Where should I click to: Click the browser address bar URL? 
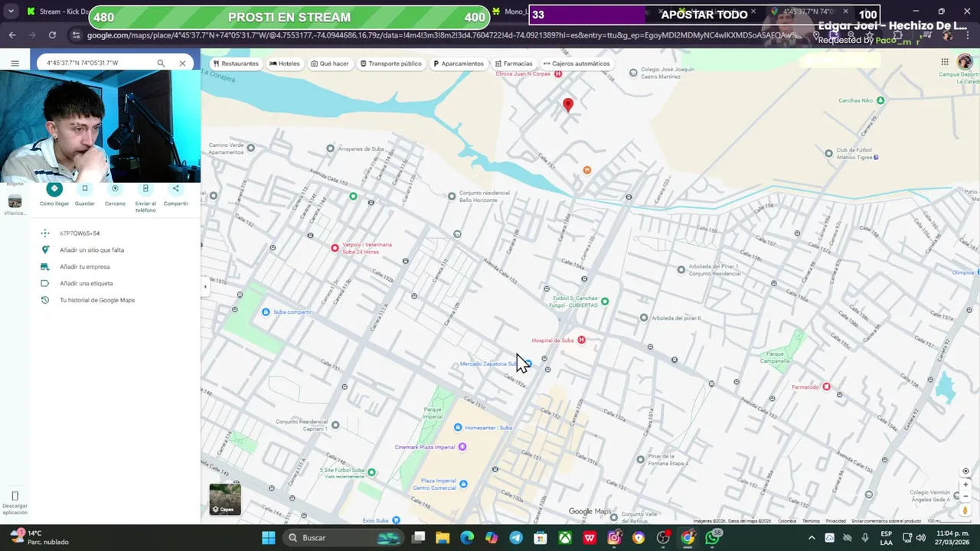click(x=446, y=35)
